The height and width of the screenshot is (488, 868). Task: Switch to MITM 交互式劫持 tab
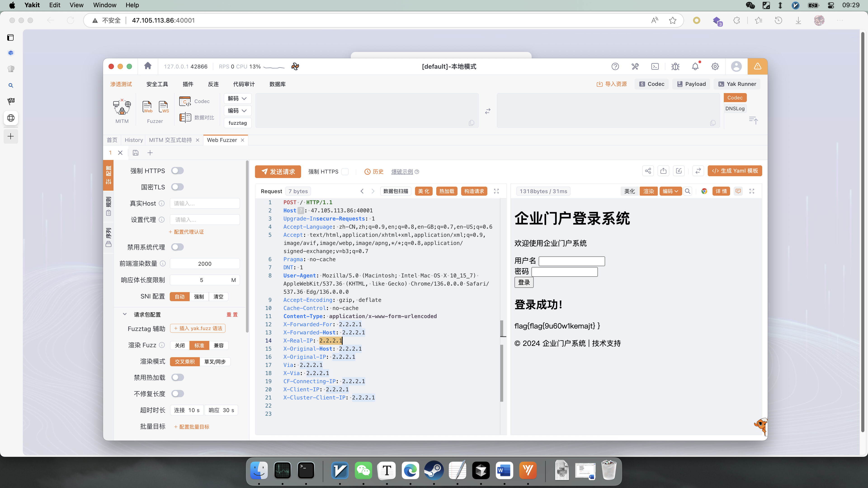point(170,140)
